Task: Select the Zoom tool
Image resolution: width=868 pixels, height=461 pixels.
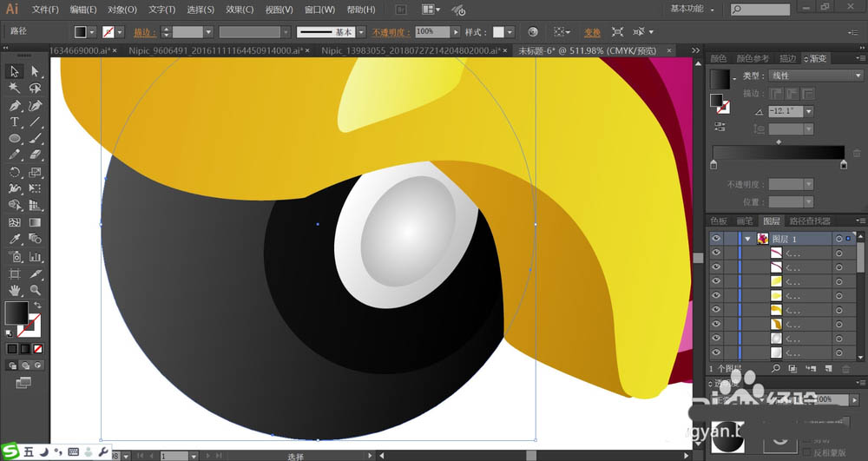Action: click(35, 290)
